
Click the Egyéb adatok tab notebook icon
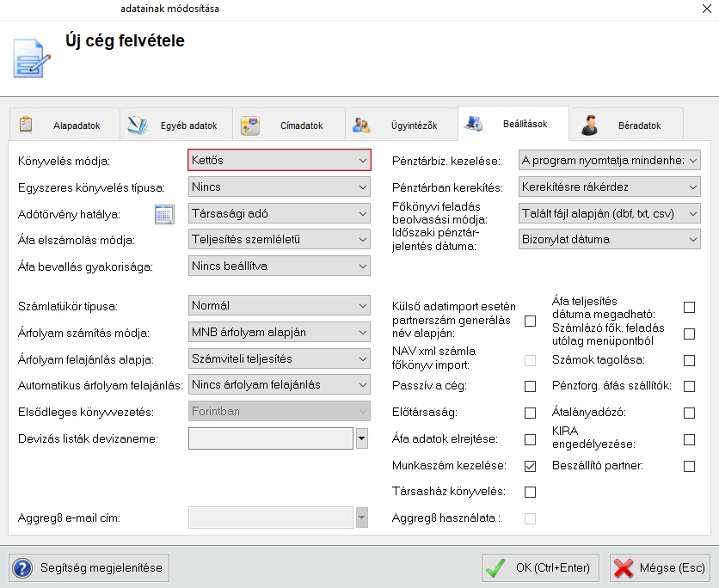click(x=138, y=125)
